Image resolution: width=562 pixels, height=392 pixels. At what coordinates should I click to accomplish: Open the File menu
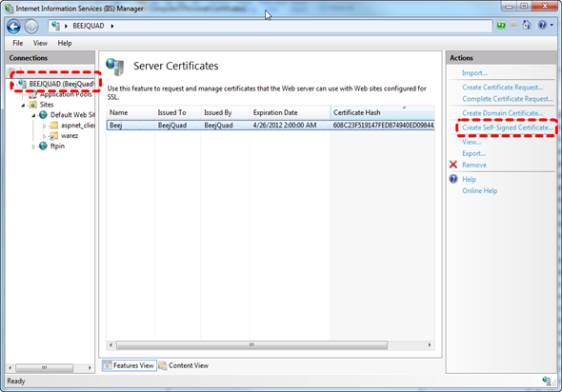click(17, 43)
